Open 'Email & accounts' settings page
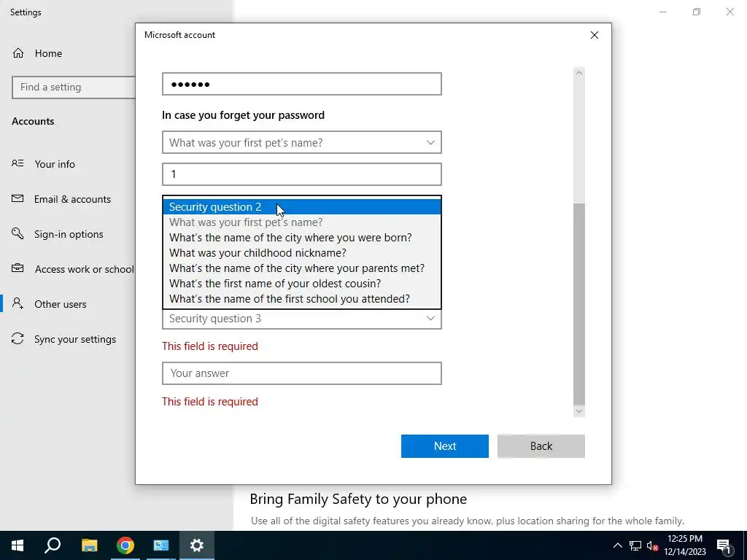 (x=72, y=199)
